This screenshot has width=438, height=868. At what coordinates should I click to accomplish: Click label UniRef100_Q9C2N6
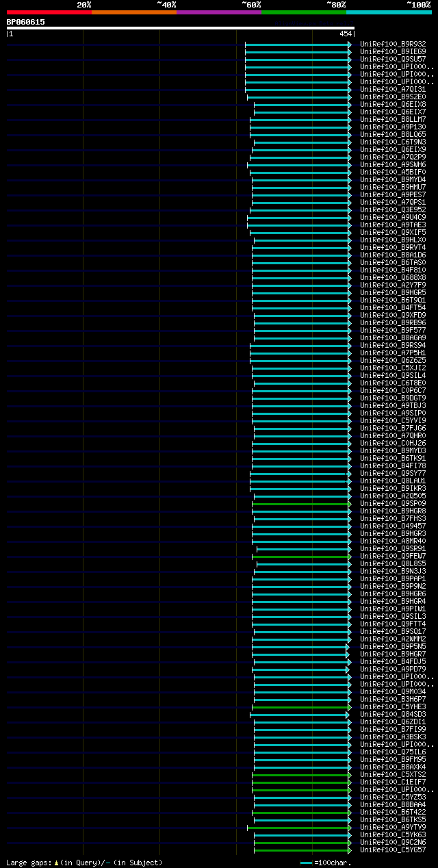(393, 842)
